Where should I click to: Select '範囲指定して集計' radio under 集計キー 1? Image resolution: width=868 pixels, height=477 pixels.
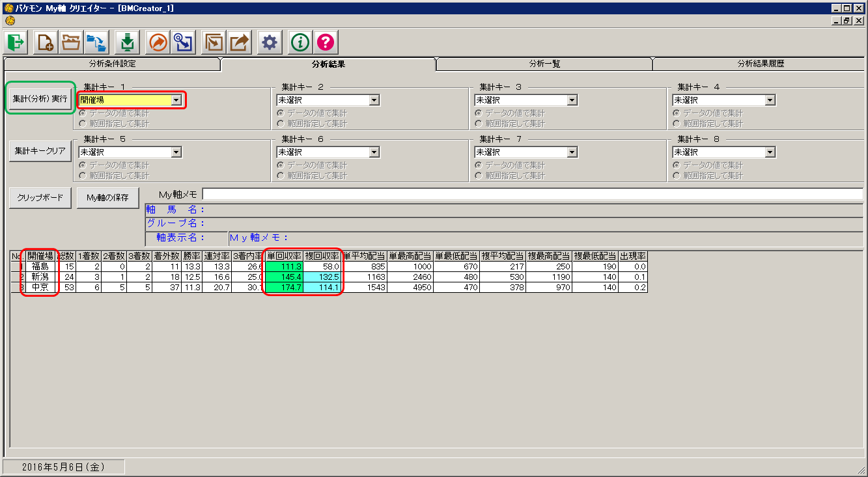pos(83,123)
